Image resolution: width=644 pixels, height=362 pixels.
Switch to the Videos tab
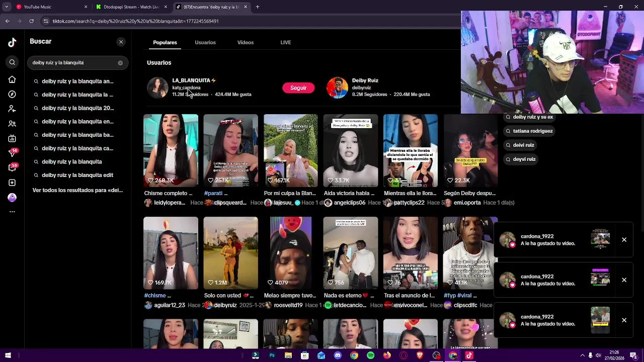pyautogui.click(x=246, y=43)
